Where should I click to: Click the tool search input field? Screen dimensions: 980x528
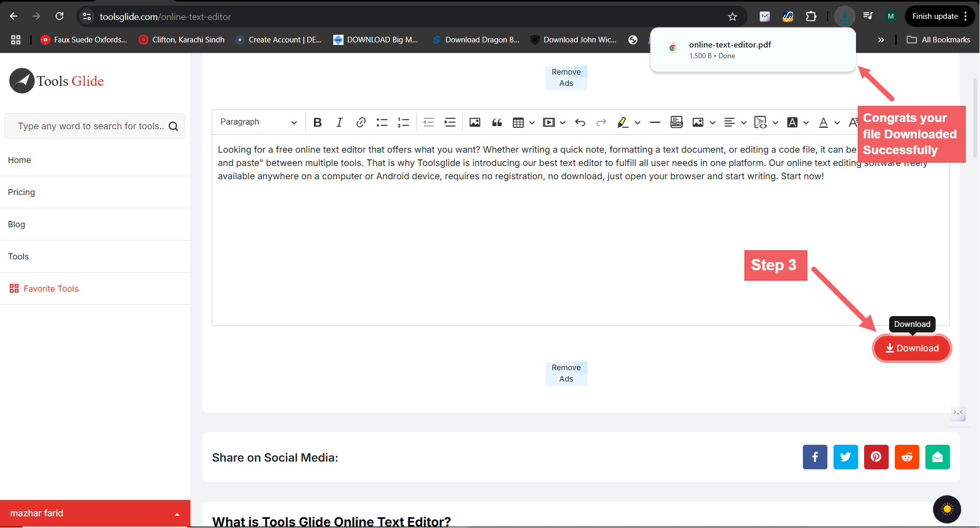click(x=91, y=126)
